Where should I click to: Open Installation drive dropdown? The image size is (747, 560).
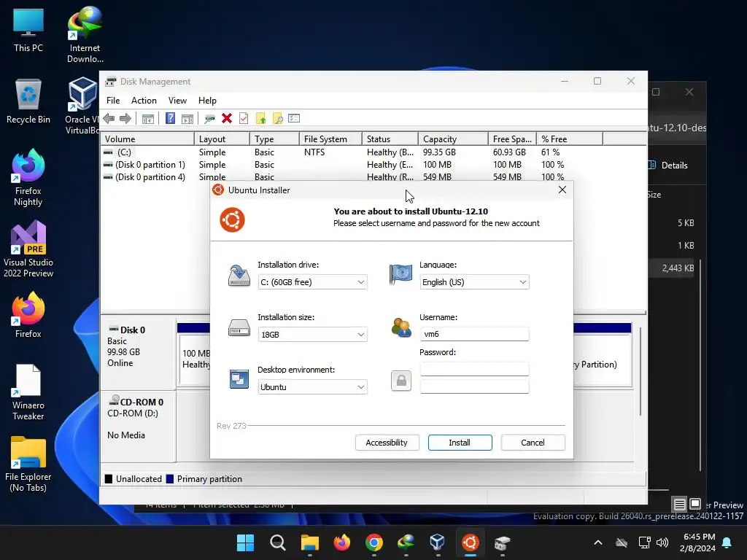pyautogui.click(x=312, y=282)
